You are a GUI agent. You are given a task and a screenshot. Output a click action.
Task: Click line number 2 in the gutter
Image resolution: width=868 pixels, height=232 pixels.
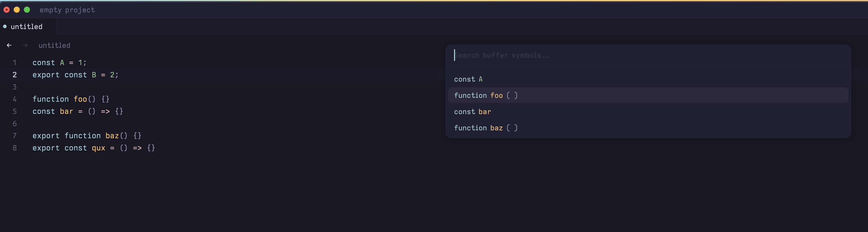[14, 75]
